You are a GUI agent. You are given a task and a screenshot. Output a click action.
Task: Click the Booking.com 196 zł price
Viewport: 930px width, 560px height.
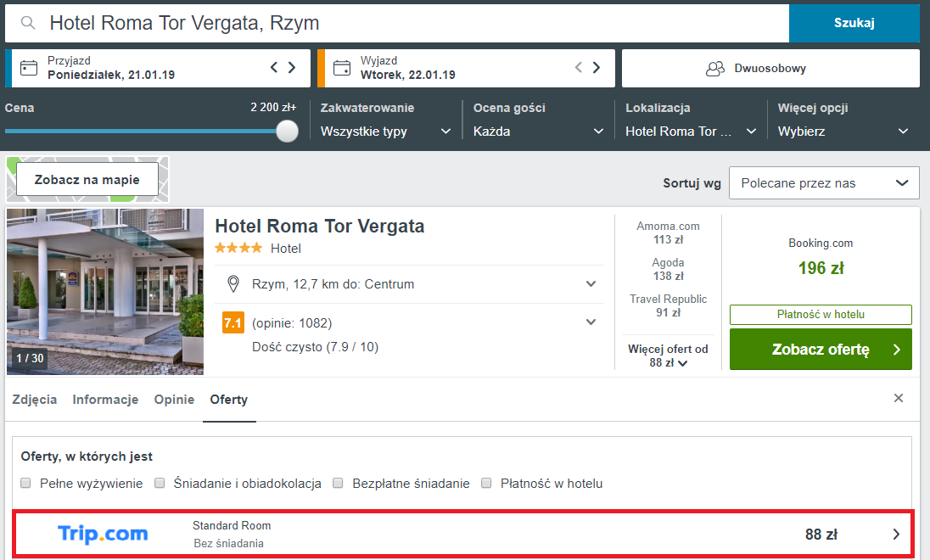click(821, 268)
